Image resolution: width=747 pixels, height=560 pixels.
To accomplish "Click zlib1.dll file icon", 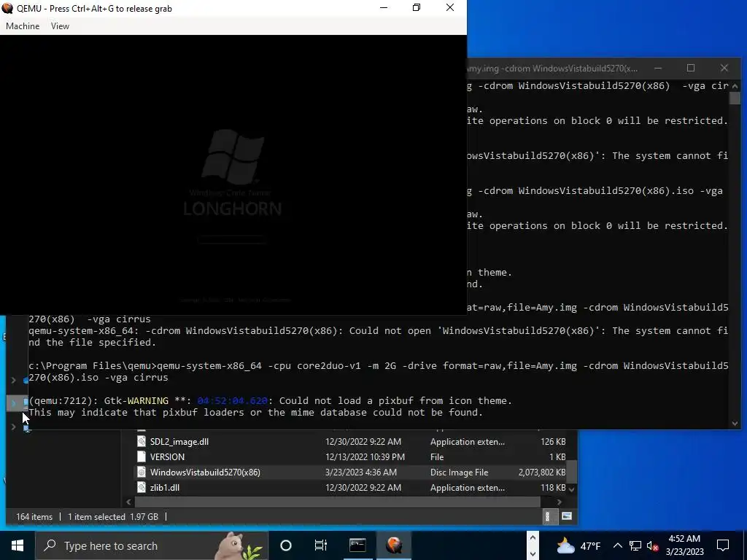I will pyautogui.click(x=142, y=487).
